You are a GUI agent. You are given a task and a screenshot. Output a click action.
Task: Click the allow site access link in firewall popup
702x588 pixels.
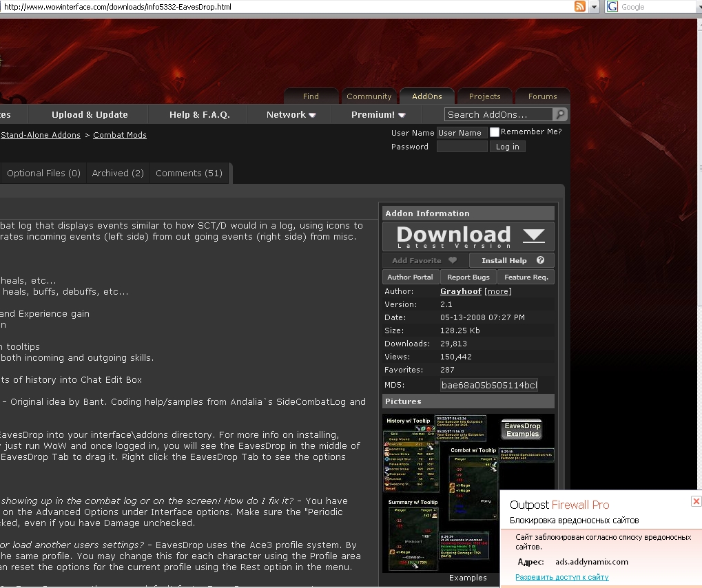561,577
